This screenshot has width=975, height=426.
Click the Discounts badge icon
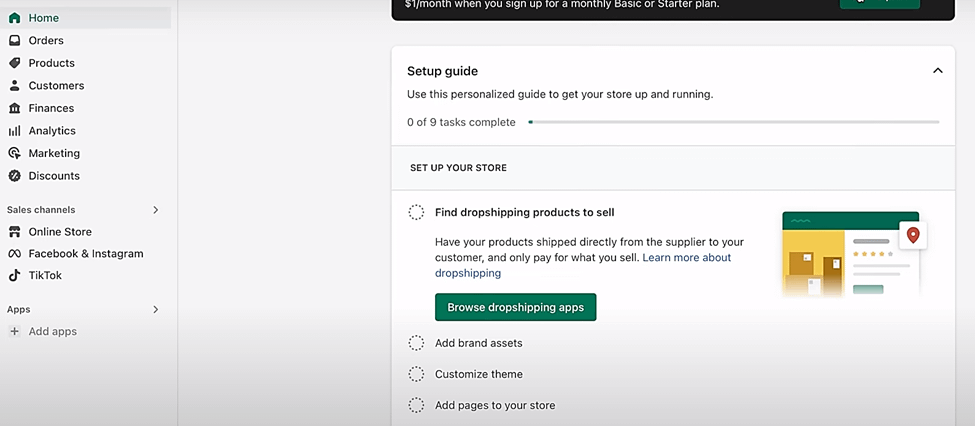(15, 176)
